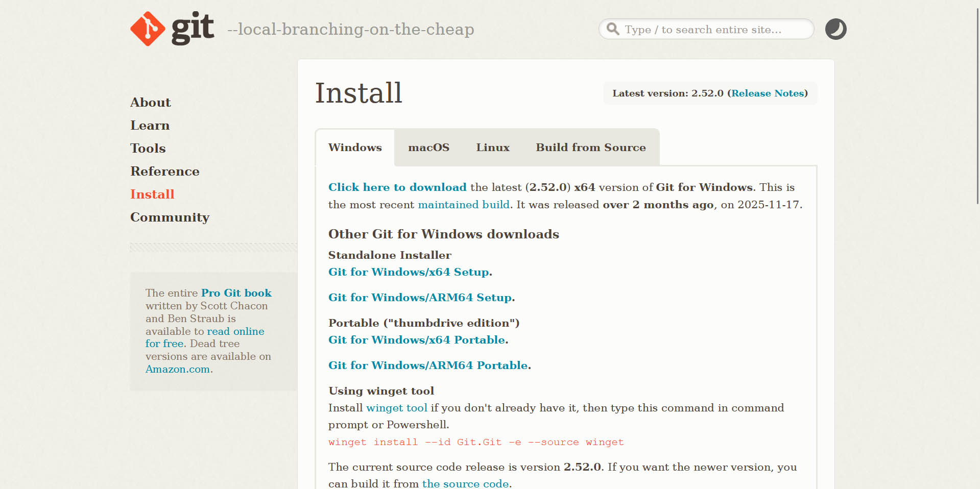Open the Tools sidebar link
The image size is (980, 489).
pyautogui.click(x=148, y=149)
